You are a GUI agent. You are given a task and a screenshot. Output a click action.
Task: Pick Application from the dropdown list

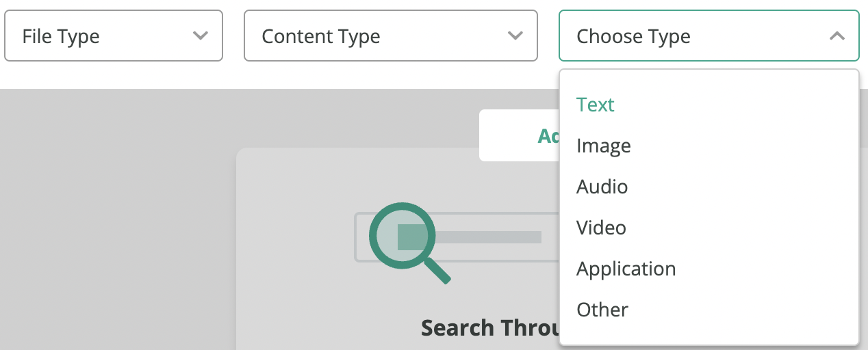(x=709, y=269)
